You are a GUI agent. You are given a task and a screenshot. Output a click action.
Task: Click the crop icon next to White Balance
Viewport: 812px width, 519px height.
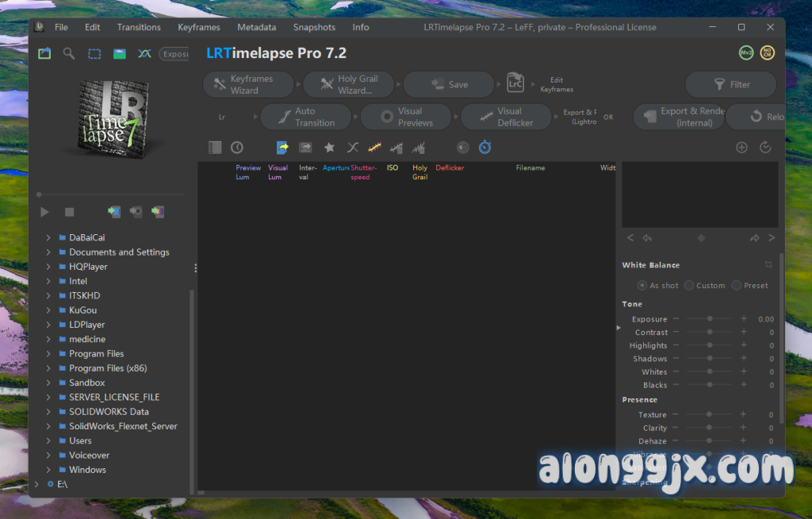coord(768,265)
